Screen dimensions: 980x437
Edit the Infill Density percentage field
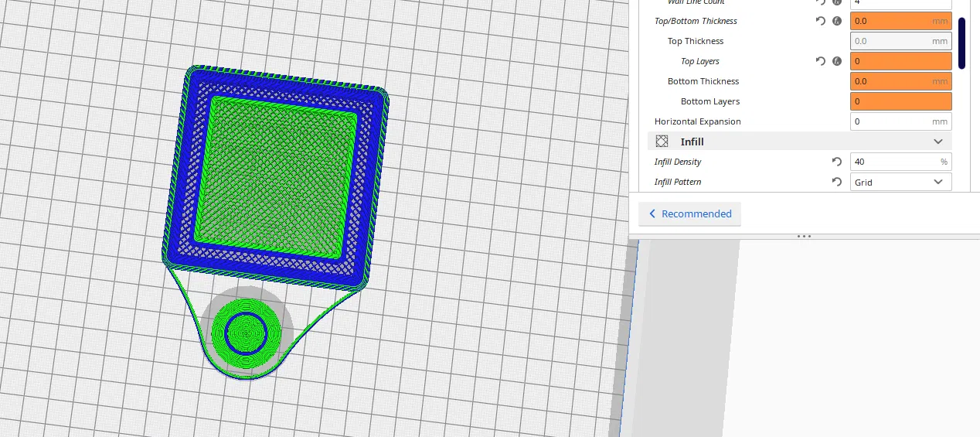pos(901,162)
